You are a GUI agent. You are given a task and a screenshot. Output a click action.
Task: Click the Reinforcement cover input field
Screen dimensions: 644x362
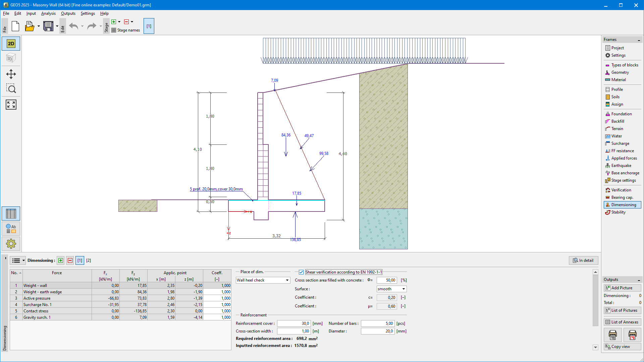click(x=293, y=323)
